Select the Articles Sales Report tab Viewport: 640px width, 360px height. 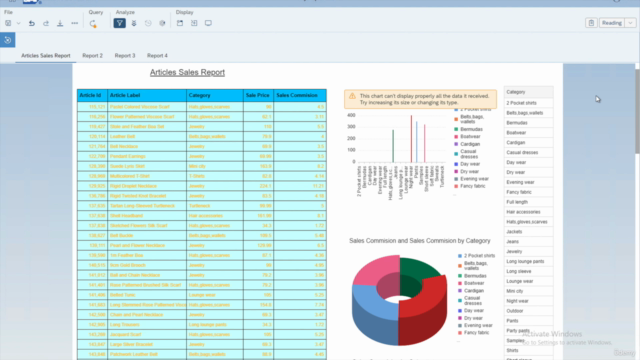[x=46, y=56]
